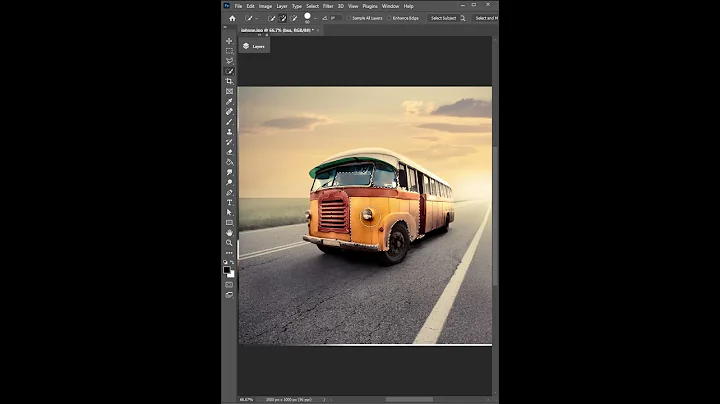Click the Select and Mask button

[486, 18]
